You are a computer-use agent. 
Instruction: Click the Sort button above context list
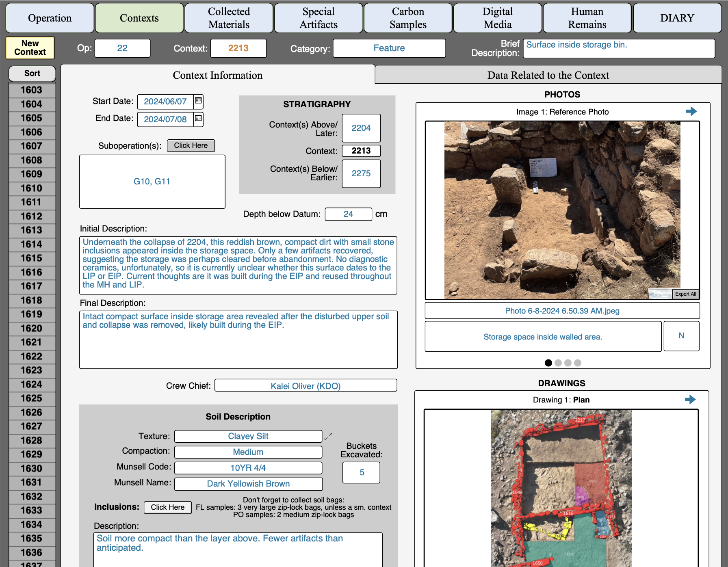coord(32,74)
